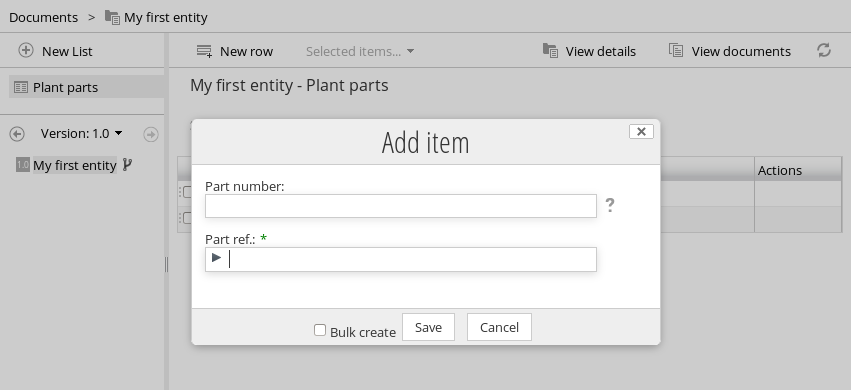The width and height of the screenshot is (851, 390).
Task: Click the sidebar splitter handle
Action: pyautogui.click(x=166, y=265)
